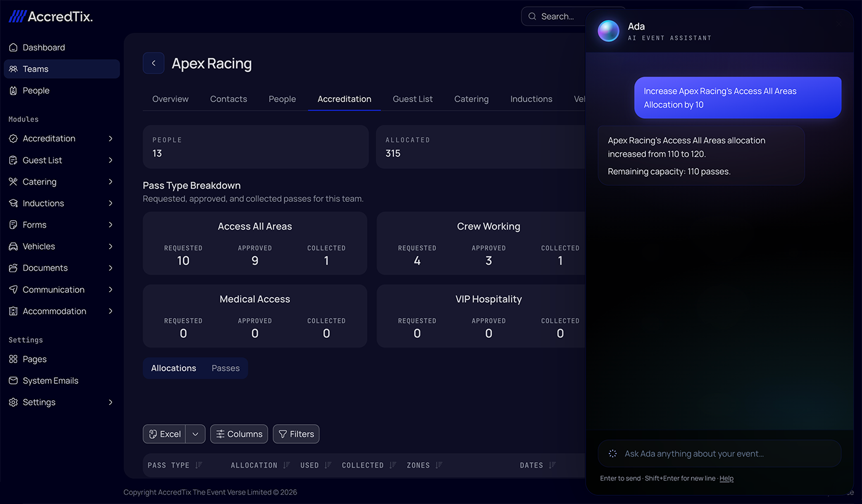Click the Vehicles car icon

pyautogui.click(x=14, y=246)
